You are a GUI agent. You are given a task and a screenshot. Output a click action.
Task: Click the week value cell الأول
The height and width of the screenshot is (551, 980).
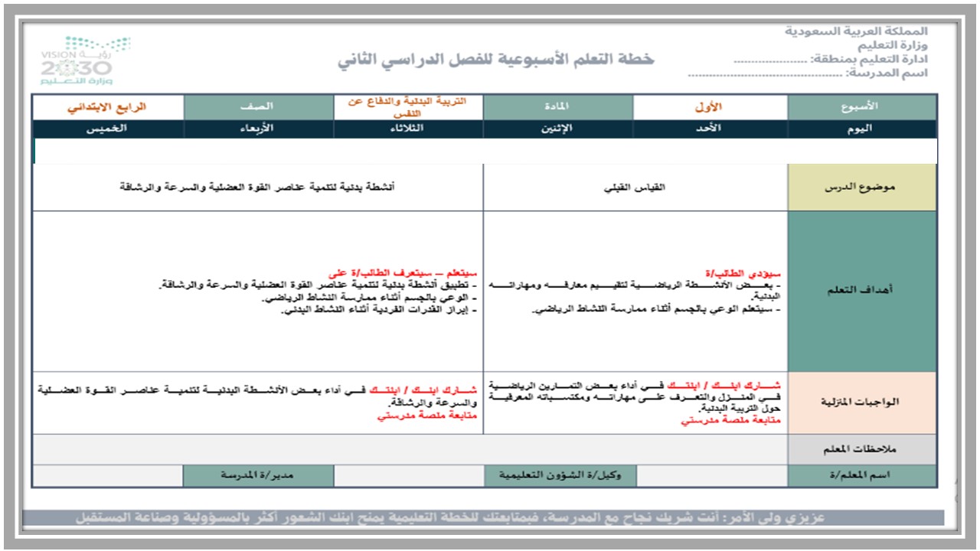[x=708, y=106]
